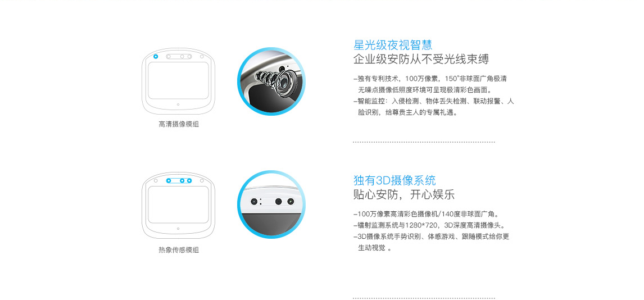Click the blue highlighted sensor bar on lower device diagram
This screenshot has width=644, height=300.
point(179,180)
